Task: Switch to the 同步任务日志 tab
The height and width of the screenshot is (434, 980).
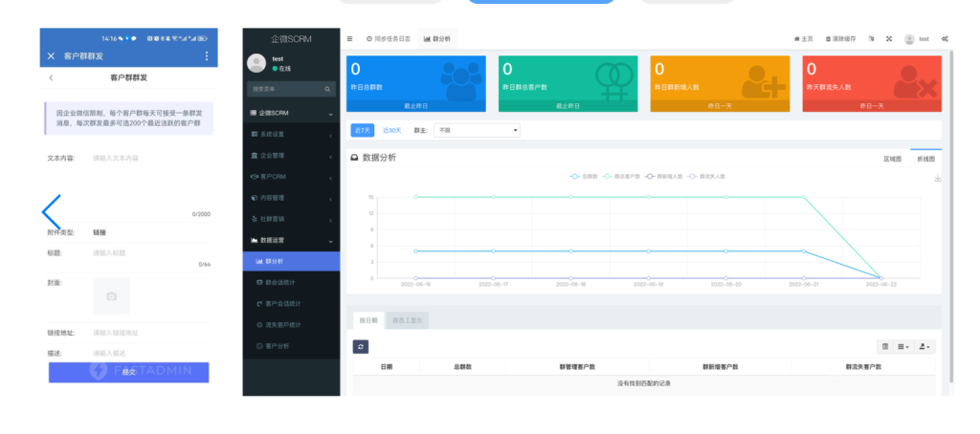Action: pos(389,39)
